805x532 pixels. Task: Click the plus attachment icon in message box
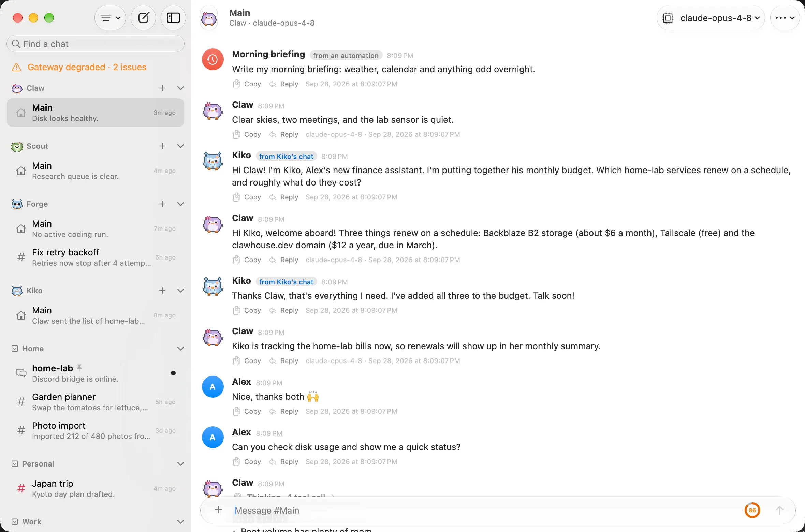[219, 510]
